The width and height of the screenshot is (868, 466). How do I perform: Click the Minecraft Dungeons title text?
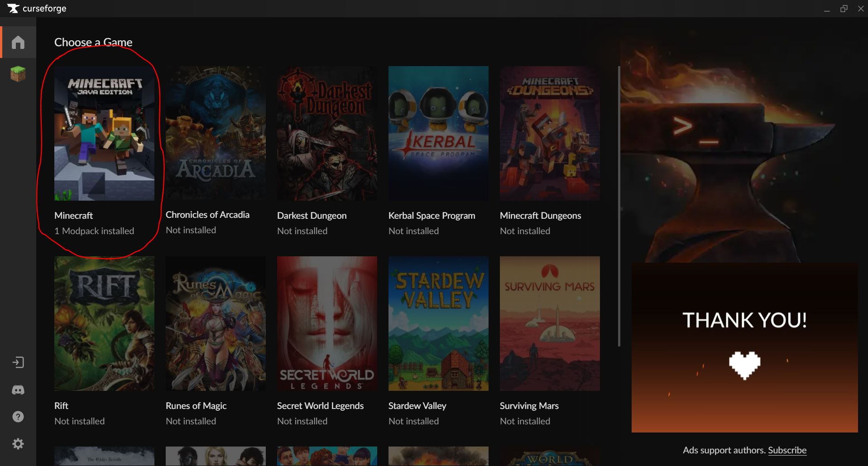(x=540, y=216)
